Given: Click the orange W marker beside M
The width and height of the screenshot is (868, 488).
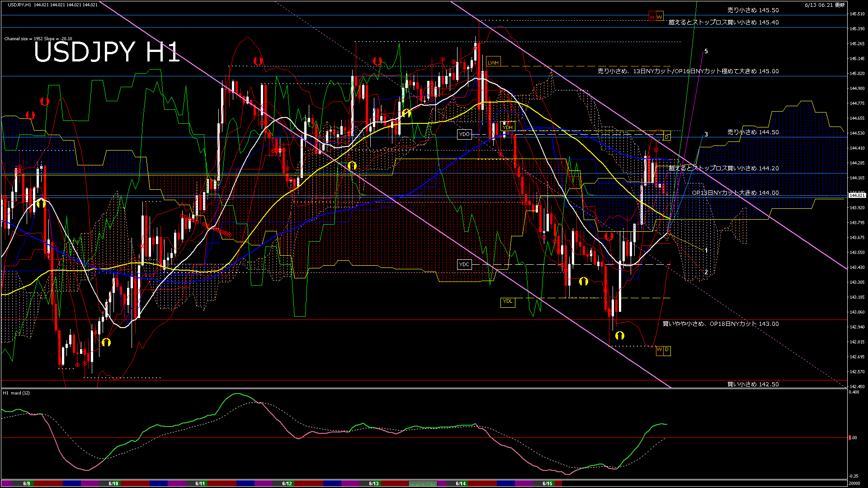Looking at the screenshot, I should 660,17.
